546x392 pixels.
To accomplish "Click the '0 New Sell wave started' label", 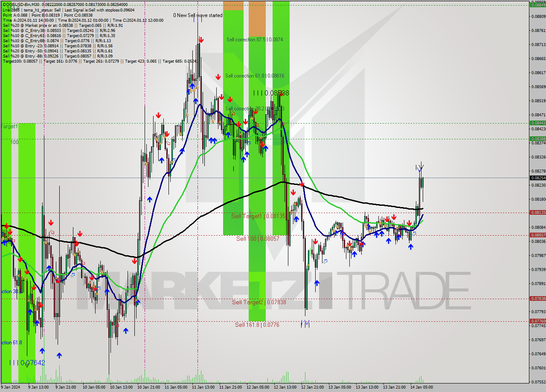I will (x=197, y=15).
